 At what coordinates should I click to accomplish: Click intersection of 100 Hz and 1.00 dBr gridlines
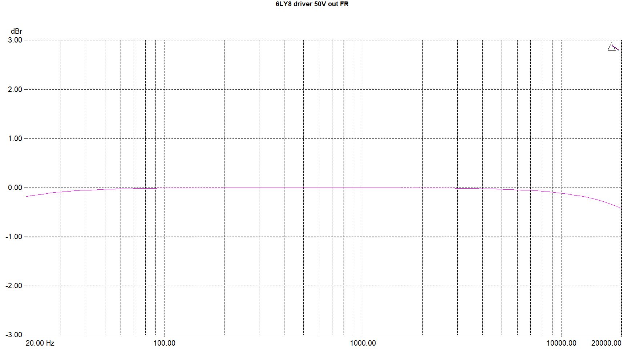(165, 138)
